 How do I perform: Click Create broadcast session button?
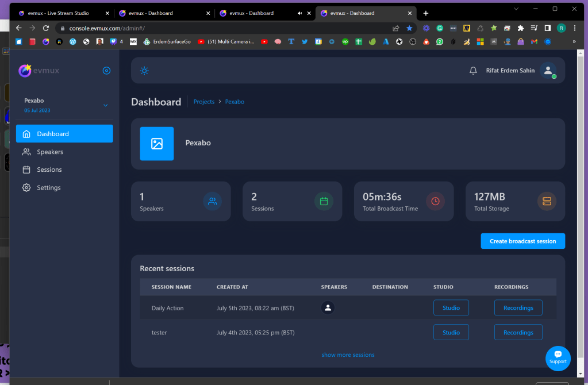point(522,241)
